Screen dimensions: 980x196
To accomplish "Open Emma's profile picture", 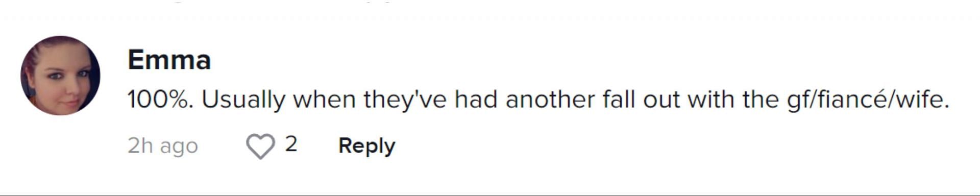I will pos(60,76).
